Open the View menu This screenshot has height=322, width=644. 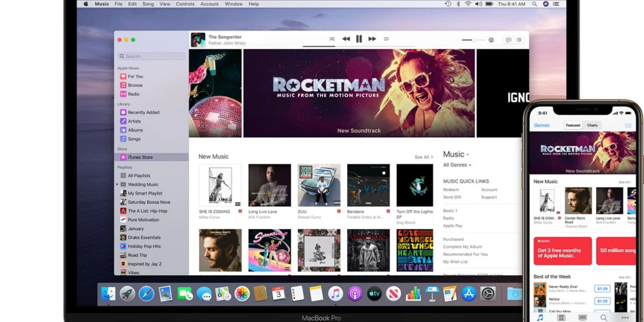165,4
